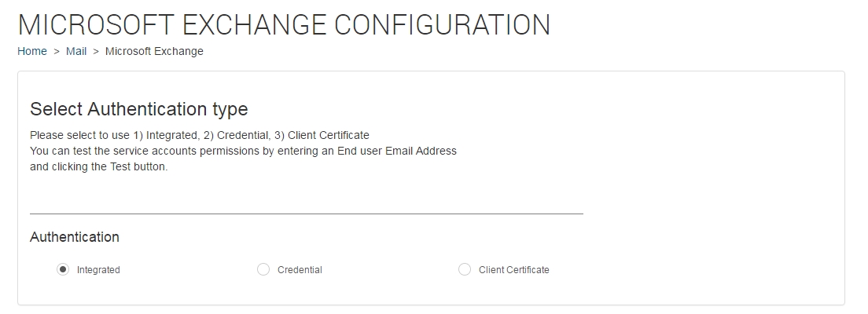Click the 'clicking the Test button' text
This screenshot has width=868, height=314.
[x=98, y=166]
